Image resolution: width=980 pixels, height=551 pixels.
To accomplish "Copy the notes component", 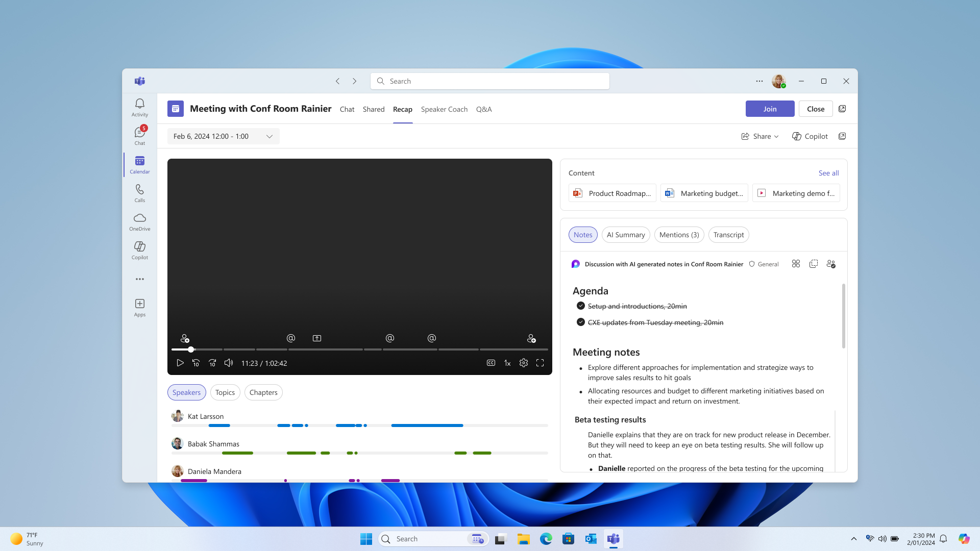I will pos(814,264).
